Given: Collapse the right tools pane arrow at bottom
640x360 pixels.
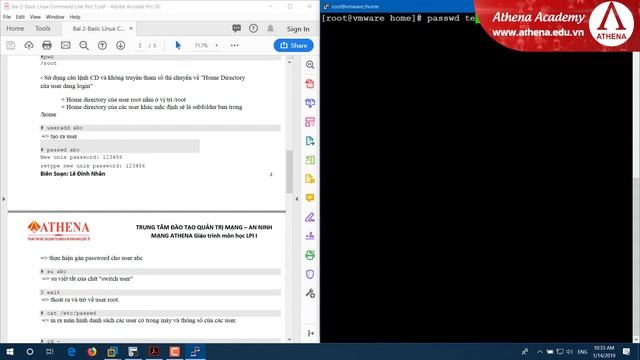Looking at the screenshot, I should [311, 333].
